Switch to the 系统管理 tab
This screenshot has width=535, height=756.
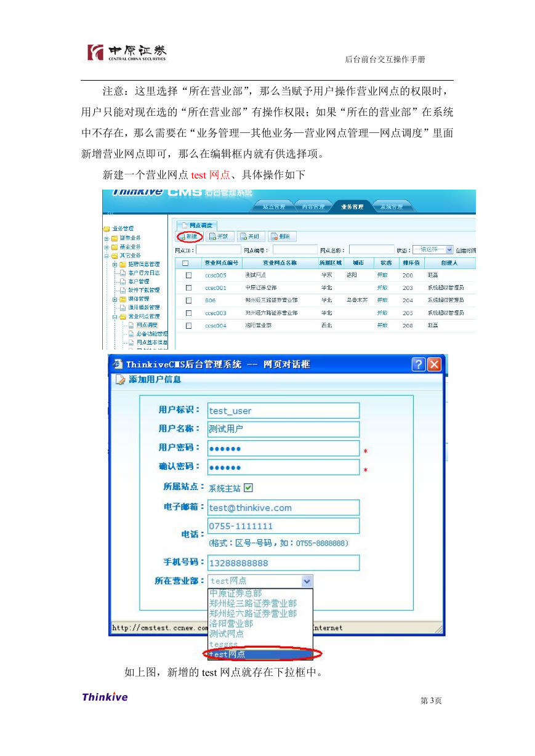point(392,207)
